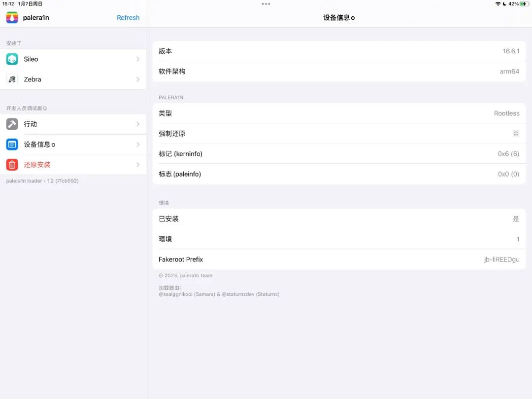Tap the palera1n loader 1.2 version text
The image size is (532, 399).
[x=42, y=181]
